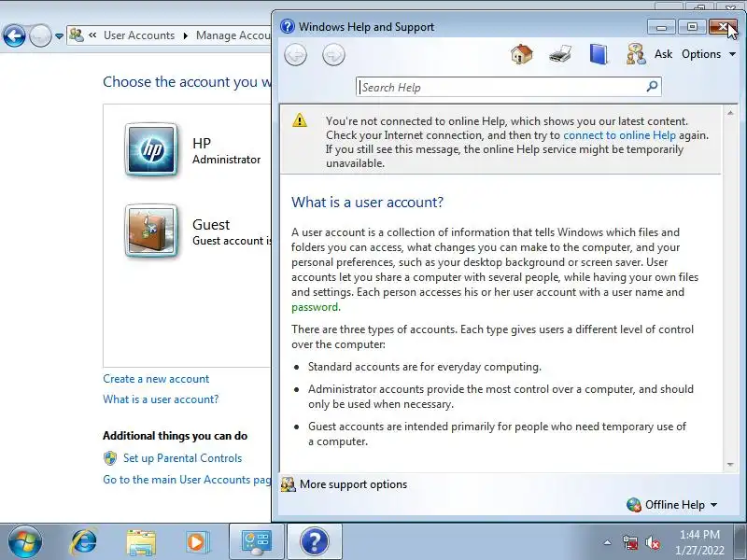747x560 pixels.
Task: Click Set up Parental Controls link
Action: (182, 458)
